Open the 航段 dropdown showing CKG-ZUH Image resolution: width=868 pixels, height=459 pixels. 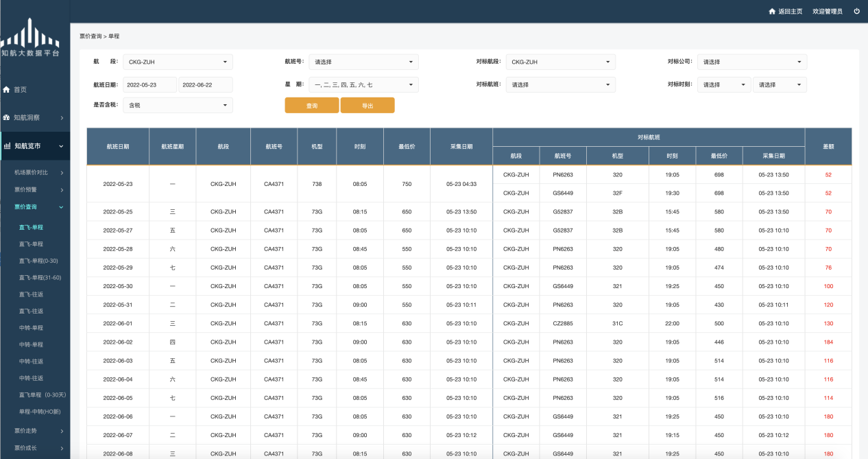178,62
